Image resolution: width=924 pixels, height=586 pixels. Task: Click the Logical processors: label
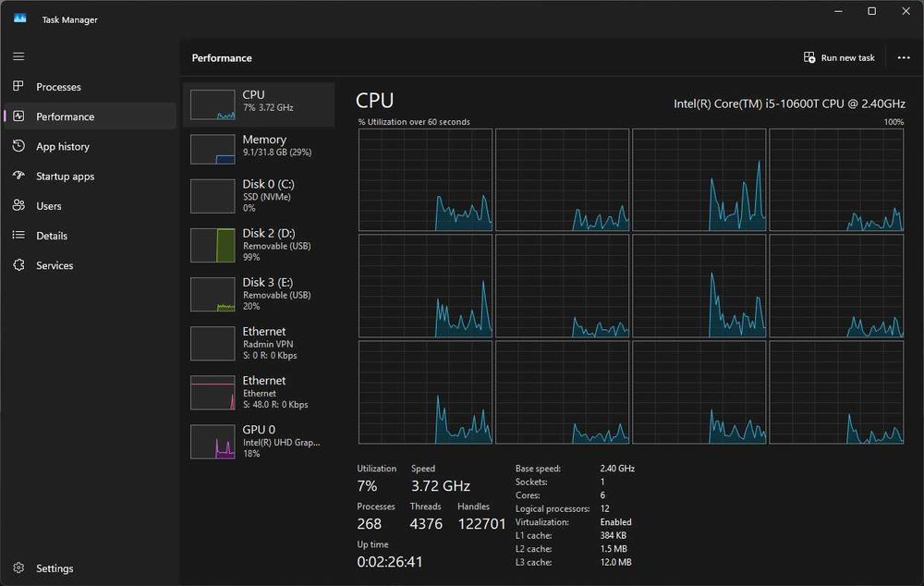click(x=553, y=508)
